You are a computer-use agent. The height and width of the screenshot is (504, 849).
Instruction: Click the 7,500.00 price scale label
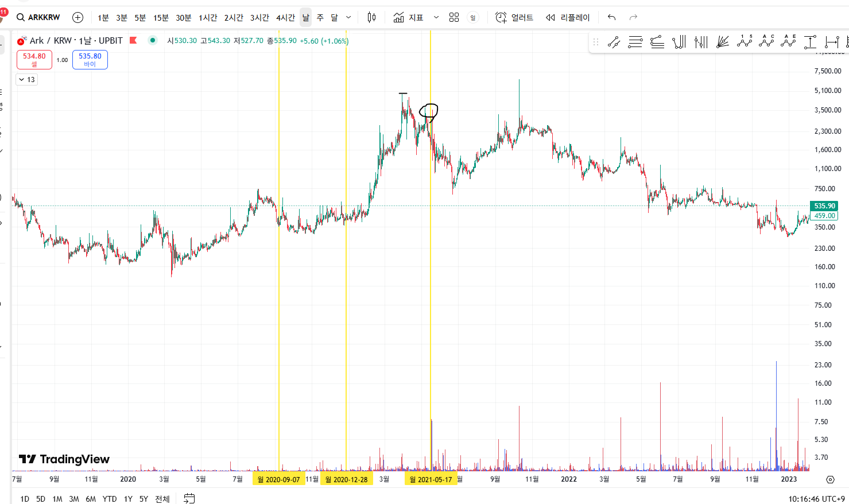pos(828,71)
